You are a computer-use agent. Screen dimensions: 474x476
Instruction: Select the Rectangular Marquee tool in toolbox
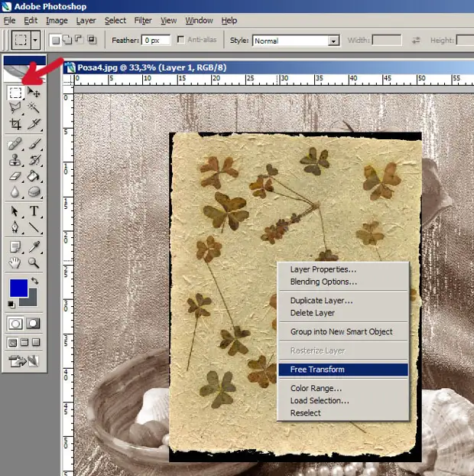(15, 93)
